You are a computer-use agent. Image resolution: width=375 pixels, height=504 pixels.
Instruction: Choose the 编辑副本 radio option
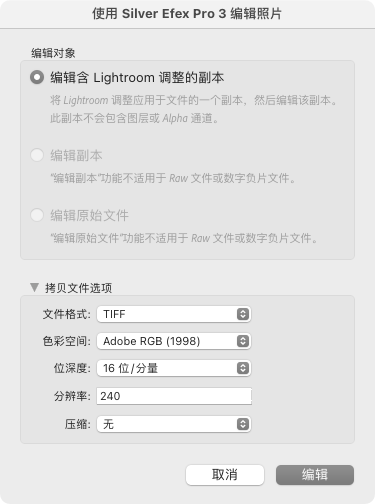(x=37, y=155)
